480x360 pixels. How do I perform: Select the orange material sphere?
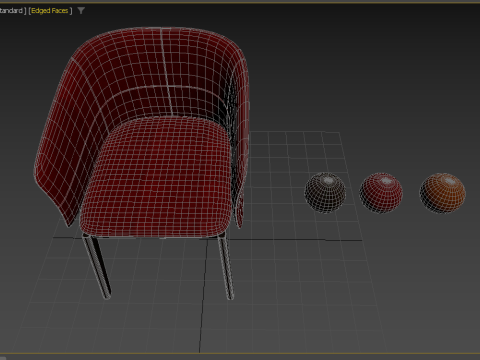(x=442, y=193)
